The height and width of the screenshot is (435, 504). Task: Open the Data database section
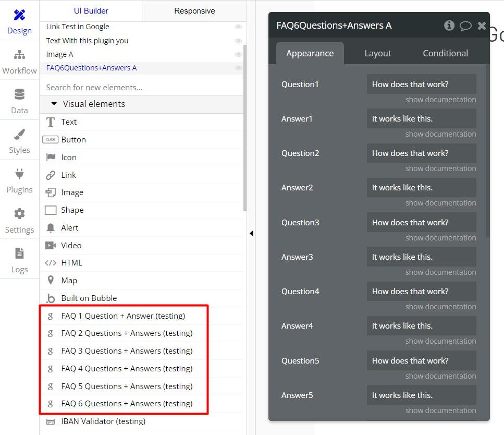pos(19,102)
